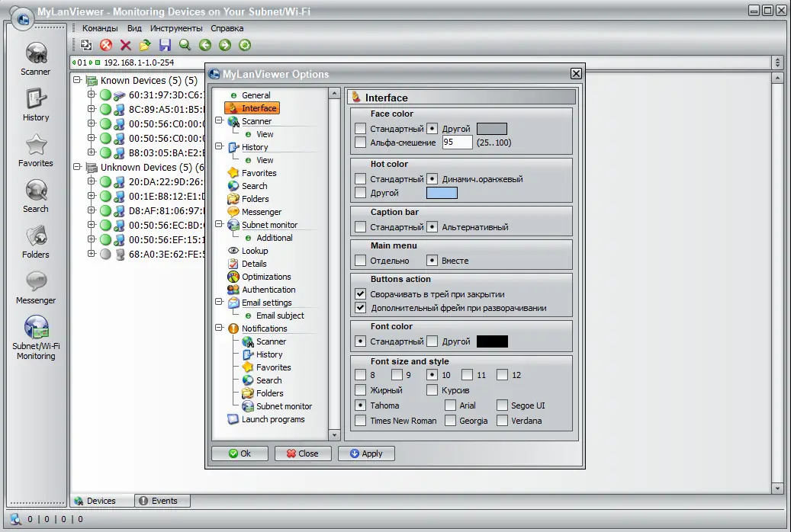Open the Команды menu
Viewport: 791px width, 532px height.
click(100, 28)
